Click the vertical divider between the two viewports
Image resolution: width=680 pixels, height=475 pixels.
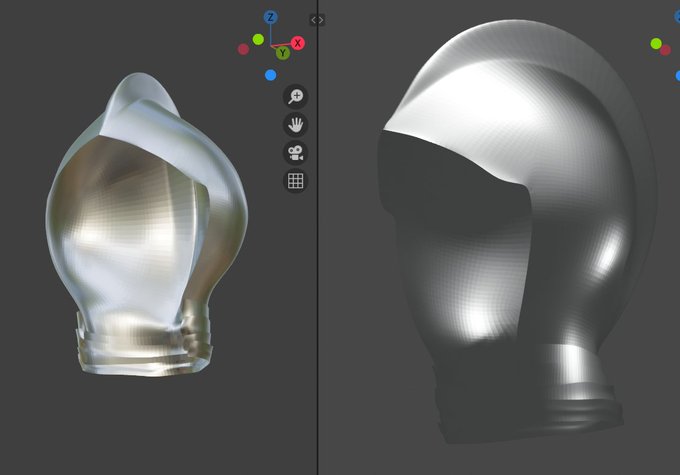[x=317, y=260]
